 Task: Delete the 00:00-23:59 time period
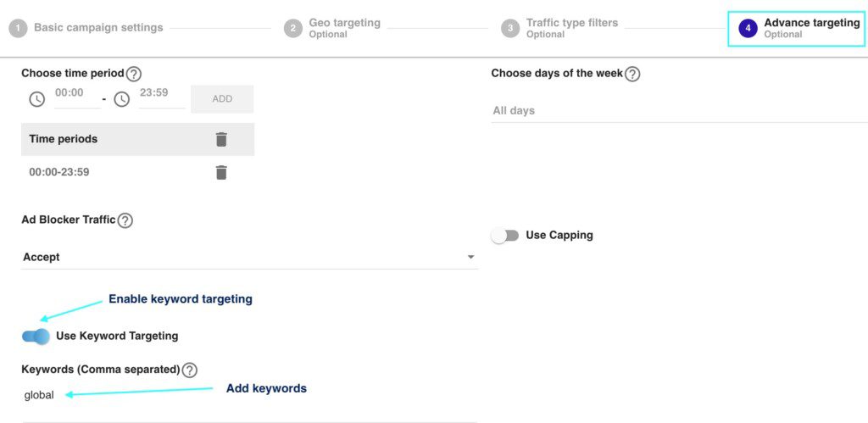(x=221, y=172)
